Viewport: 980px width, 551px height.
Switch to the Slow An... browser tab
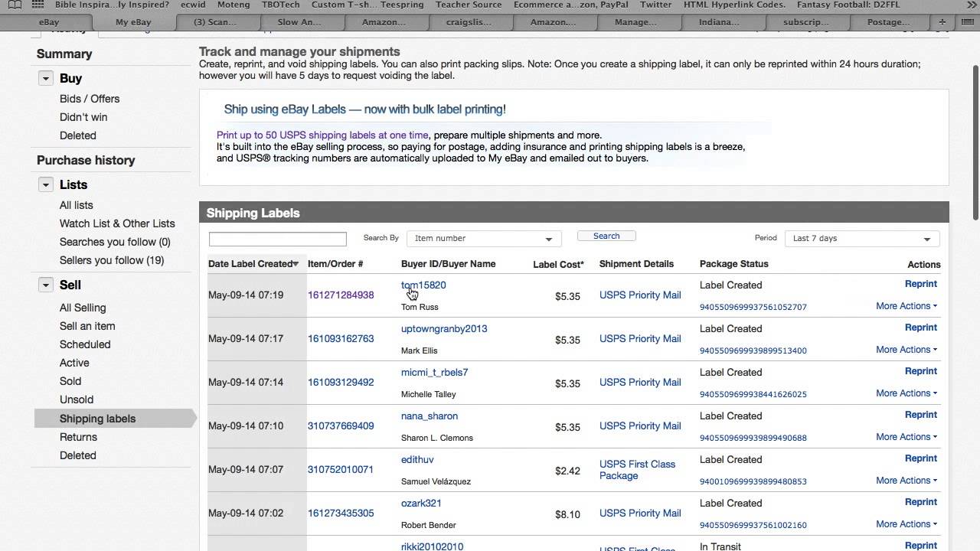point(299,22)
